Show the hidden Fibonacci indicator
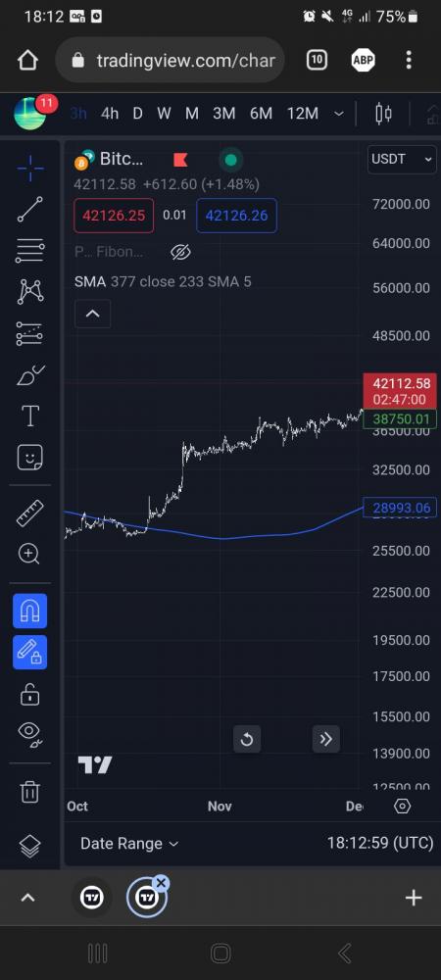The width and height of the screenshot is (441, 980). pyautogui.click(x=180, y=252)
